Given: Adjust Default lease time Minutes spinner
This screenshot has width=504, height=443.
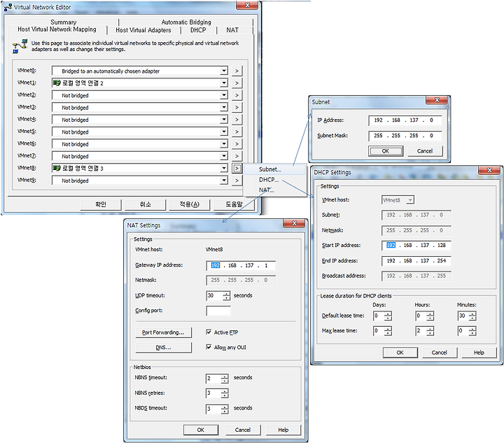Looking at the screenshot, I should (x=472, y=316).
